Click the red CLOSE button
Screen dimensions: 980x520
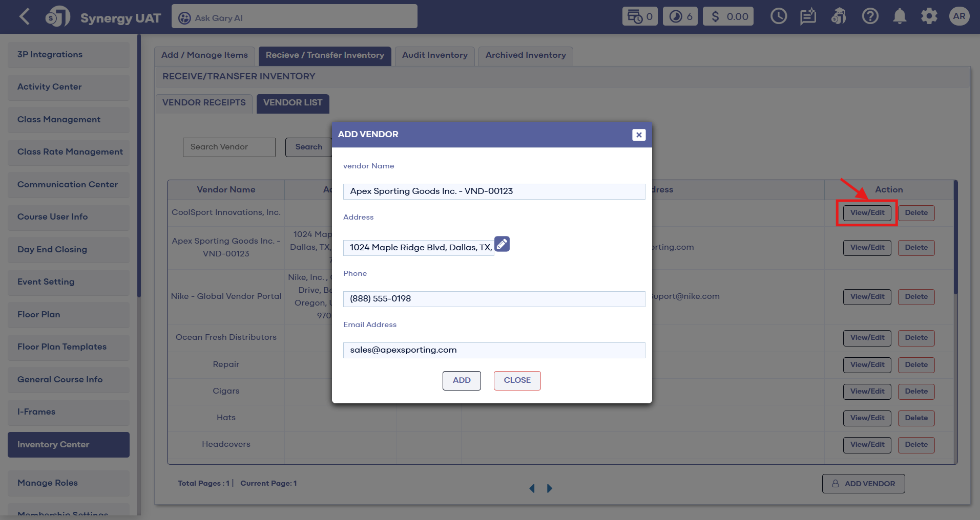click(x=517, y=380)
